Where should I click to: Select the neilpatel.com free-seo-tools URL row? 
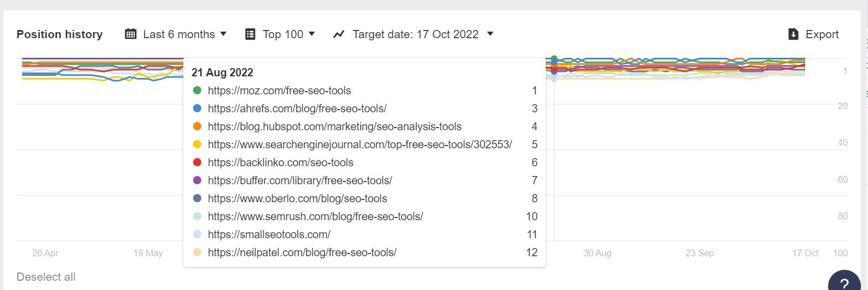tap(302, 252)
